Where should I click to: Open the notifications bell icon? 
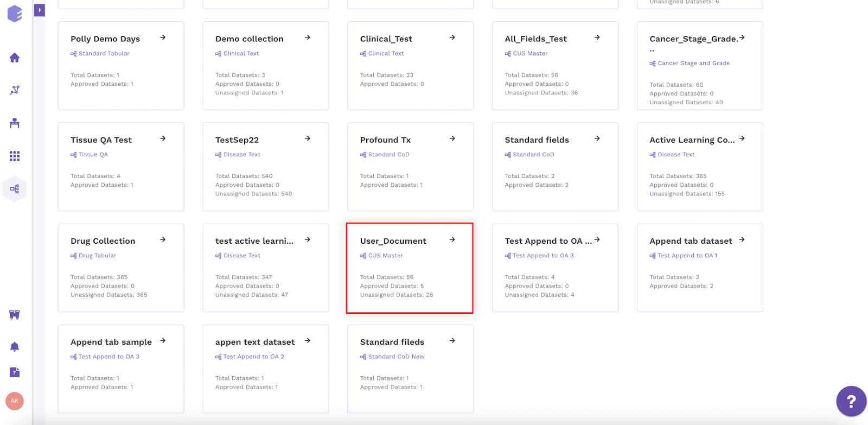15,346
